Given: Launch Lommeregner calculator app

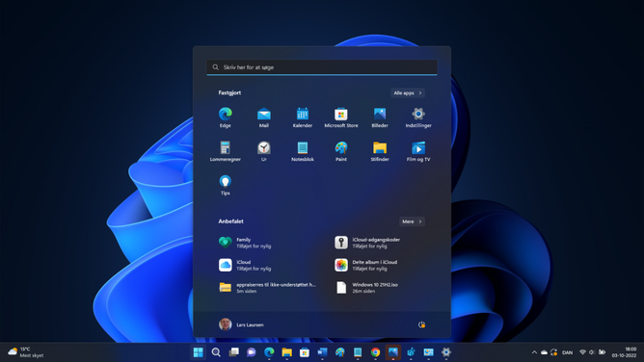Looking at the screenshot, I should tap(225, 151).
